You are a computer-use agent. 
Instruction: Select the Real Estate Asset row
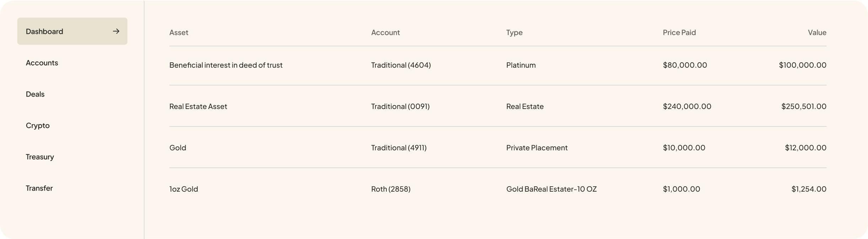pyautogui.click(x=198, y=106)
